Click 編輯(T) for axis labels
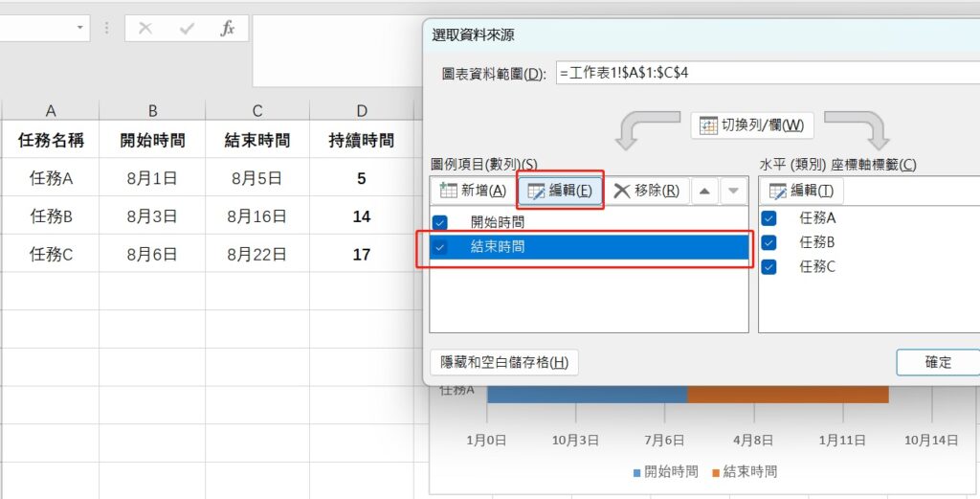Screen dimensions: 980x499 click(x=801, y=191)
